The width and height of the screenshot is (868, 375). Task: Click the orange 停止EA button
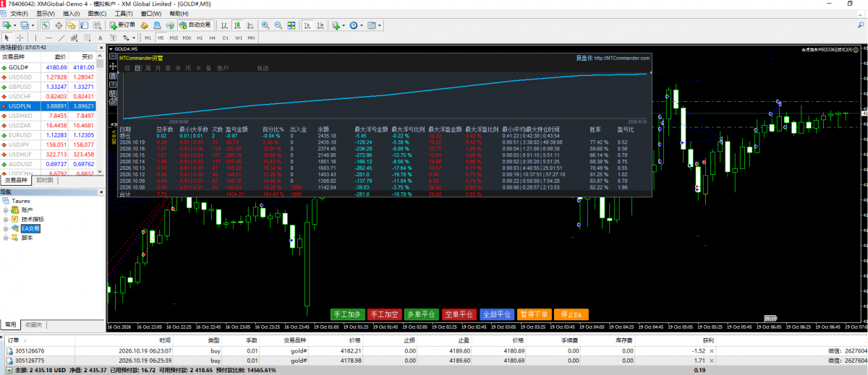pos(571,314)
